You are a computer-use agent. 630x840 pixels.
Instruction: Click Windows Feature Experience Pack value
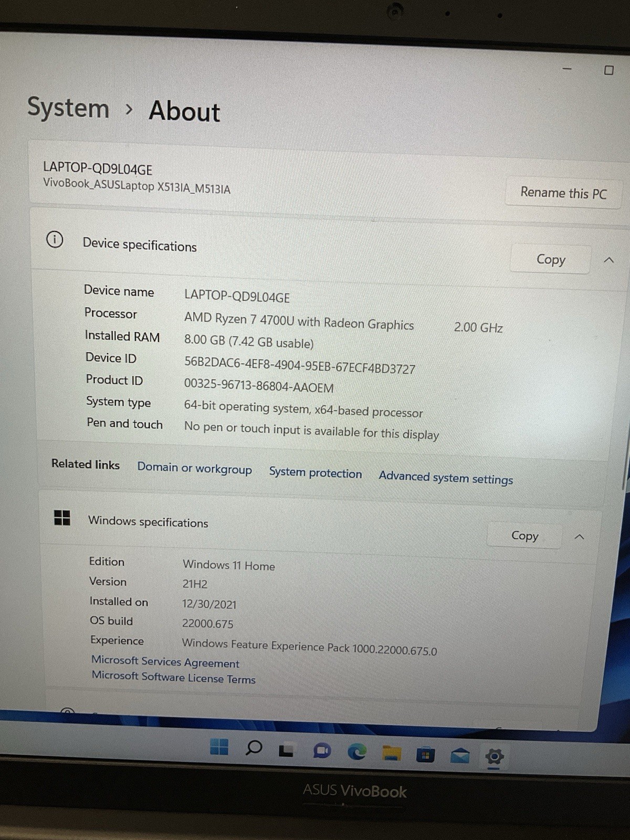coord(309,647)
